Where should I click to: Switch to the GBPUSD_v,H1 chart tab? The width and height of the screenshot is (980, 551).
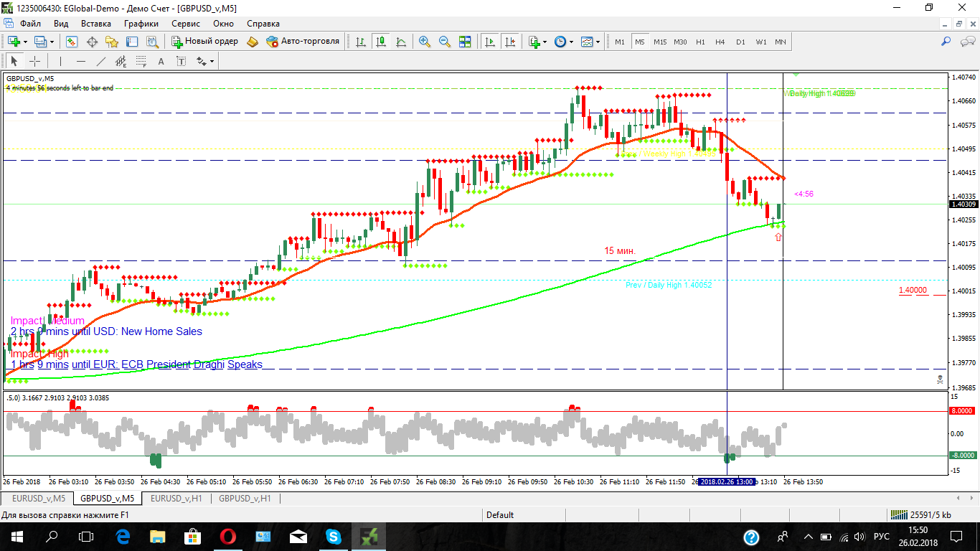tap(245, 498)
